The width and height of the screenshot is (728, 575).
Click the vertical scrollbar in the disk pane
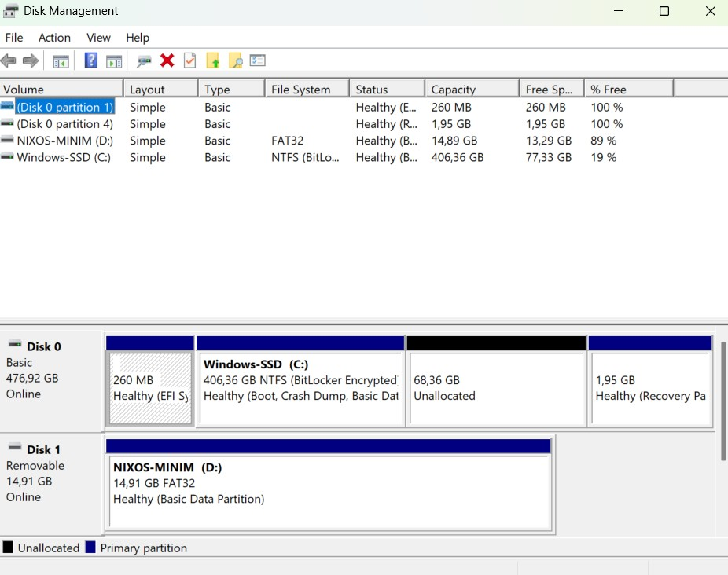tap(722, 401)
